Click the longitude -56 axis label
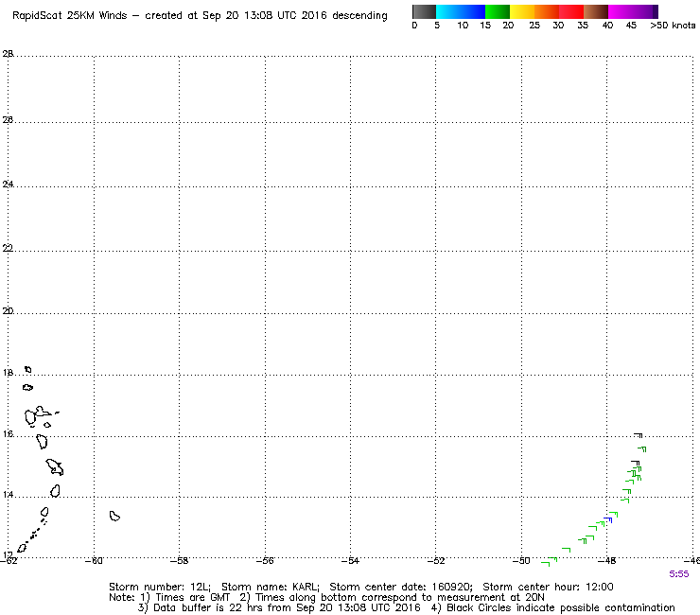This screenshot has height=615, width=700. point(265,561)
